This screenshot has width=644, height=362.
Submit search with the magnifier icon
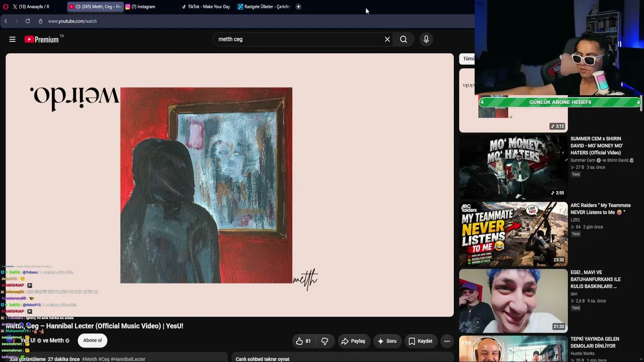coord(404,39)
